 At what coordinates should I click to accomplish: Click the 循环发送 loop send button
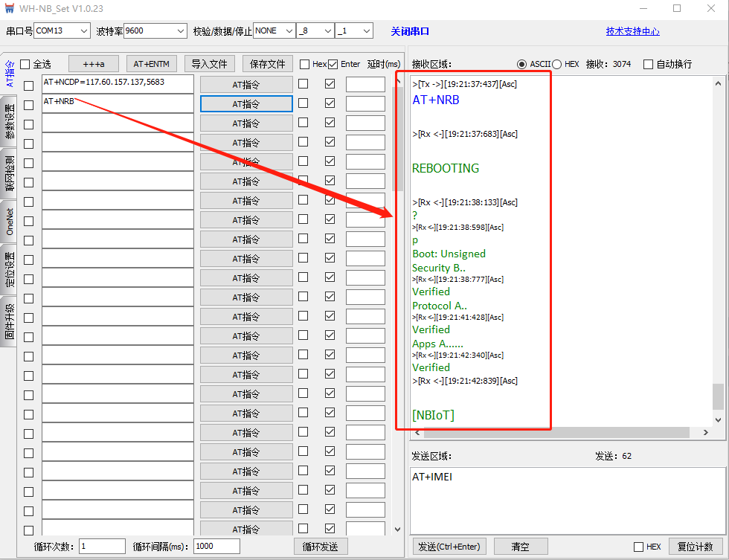[321, 547]
